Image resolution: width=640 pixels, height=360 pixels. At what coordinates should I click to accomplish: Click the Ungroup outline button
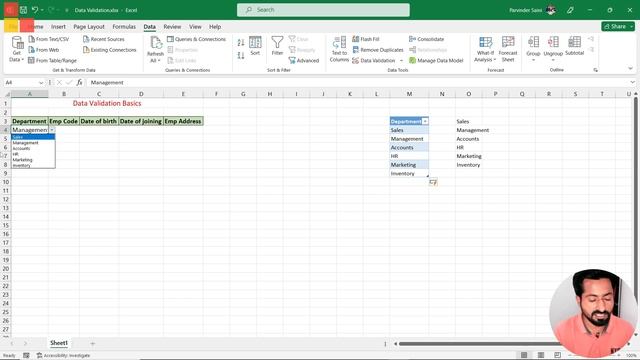coord(553,49)
